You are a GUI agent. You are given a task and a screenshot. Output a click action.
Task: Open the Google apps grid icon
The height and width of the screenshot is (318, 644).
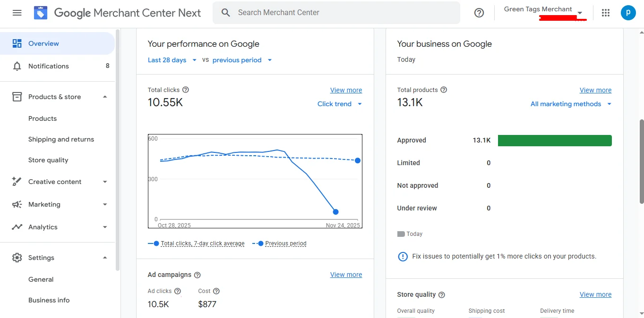tap(606, 13)
